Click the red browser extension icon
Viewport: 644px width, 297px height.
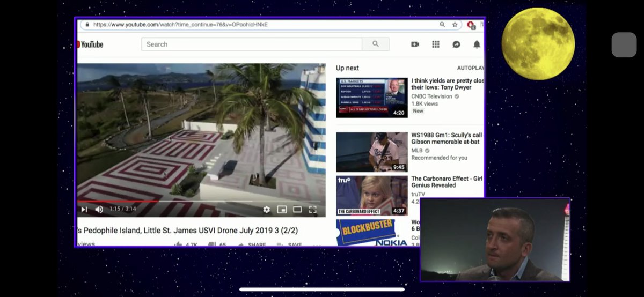tap(471, 25)
